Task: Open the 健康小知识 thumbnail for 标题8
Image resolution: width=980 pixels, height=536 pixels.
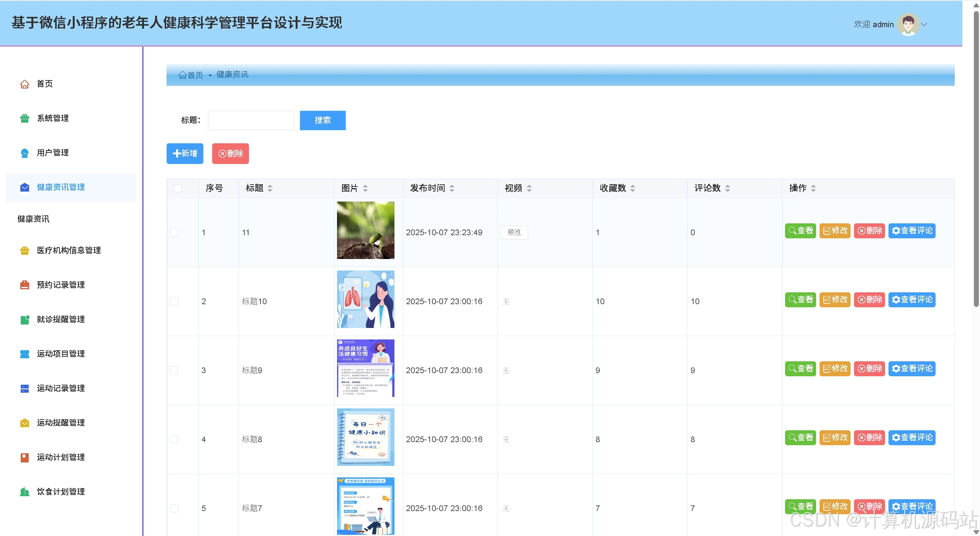Action: coord(366,437)
